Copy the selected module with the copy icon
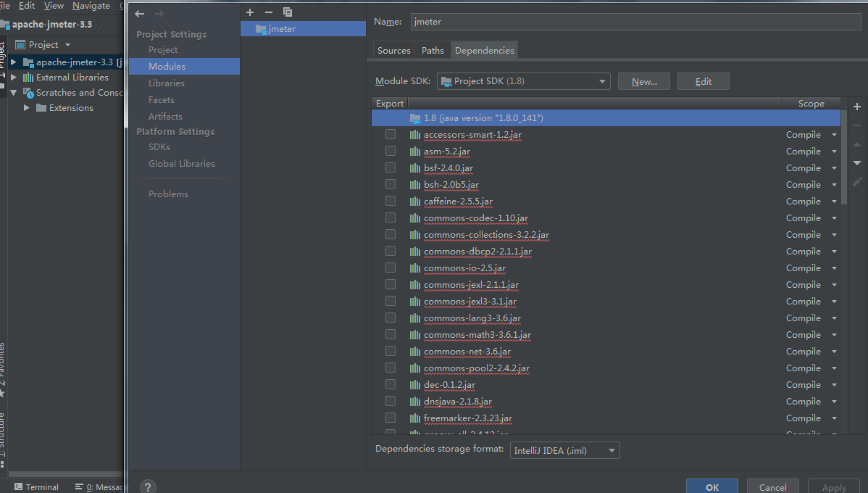868x493 pixels. (x=288, y=12)
